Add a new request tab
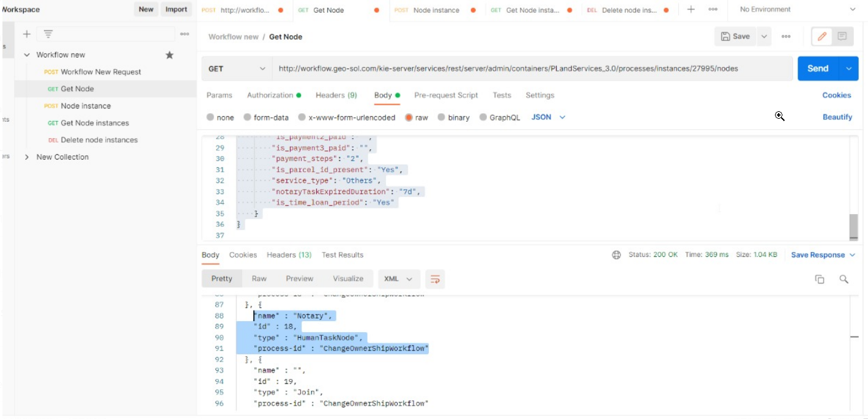 [x=691, y=9]
